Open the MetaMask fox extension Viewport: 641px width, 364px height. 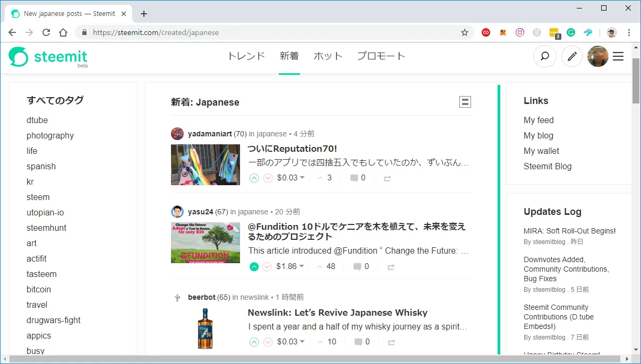(x=503, y=32)
